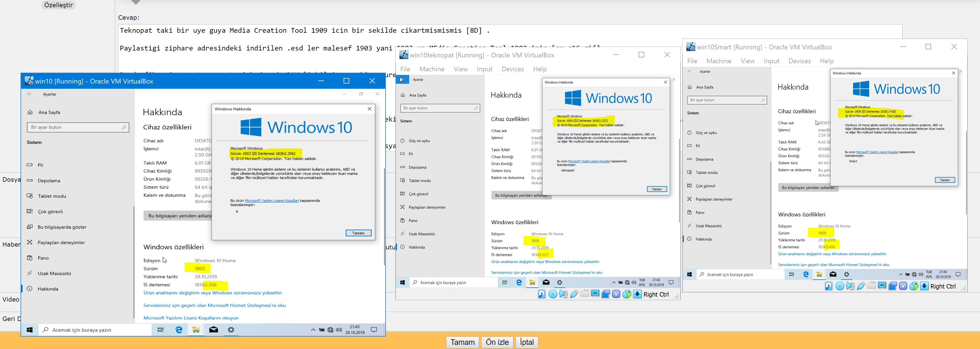The width and height of the screenshot is (980, 349).
Task: Open Mail app in win10 VM taskbar
Action: [213, 330]
